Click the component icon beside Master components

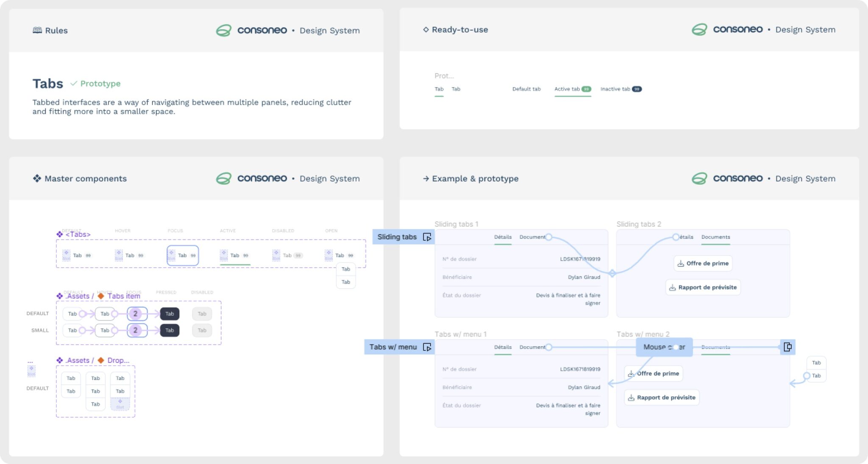[37, 178]
